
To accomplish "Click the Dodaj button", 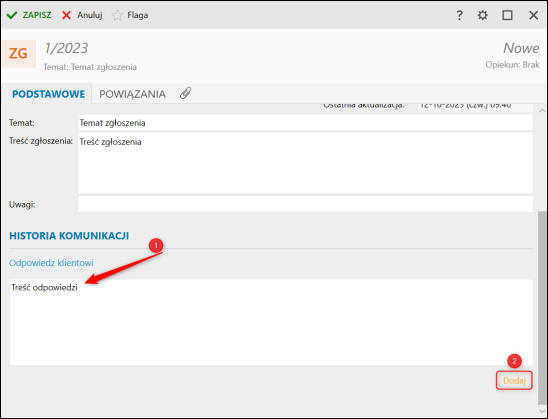I will click(514, 380).
